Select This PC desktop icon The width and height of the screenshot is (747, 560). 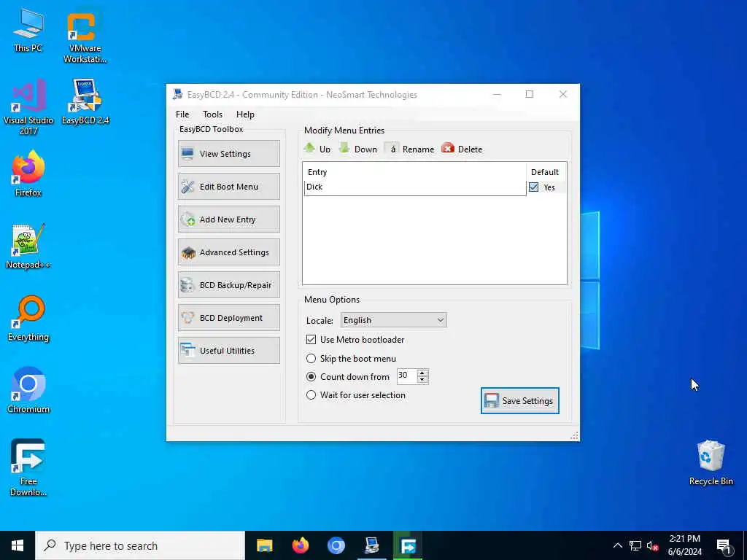point(28,31)
